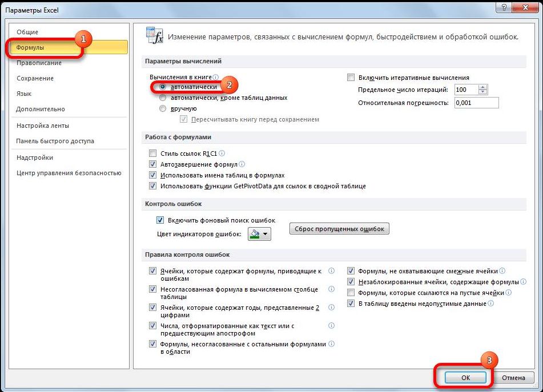The image size is (543, 392).
Task: Click info icon for Ячейки, приводящие к ошибкам rule
Action: 331,271
